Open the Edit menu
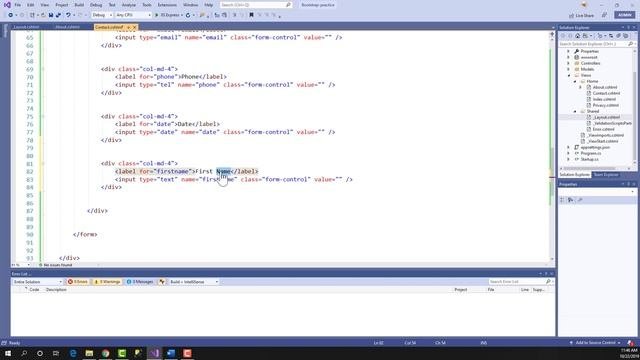The height and width of the screenshot is (360, 640). click(31, 5)
